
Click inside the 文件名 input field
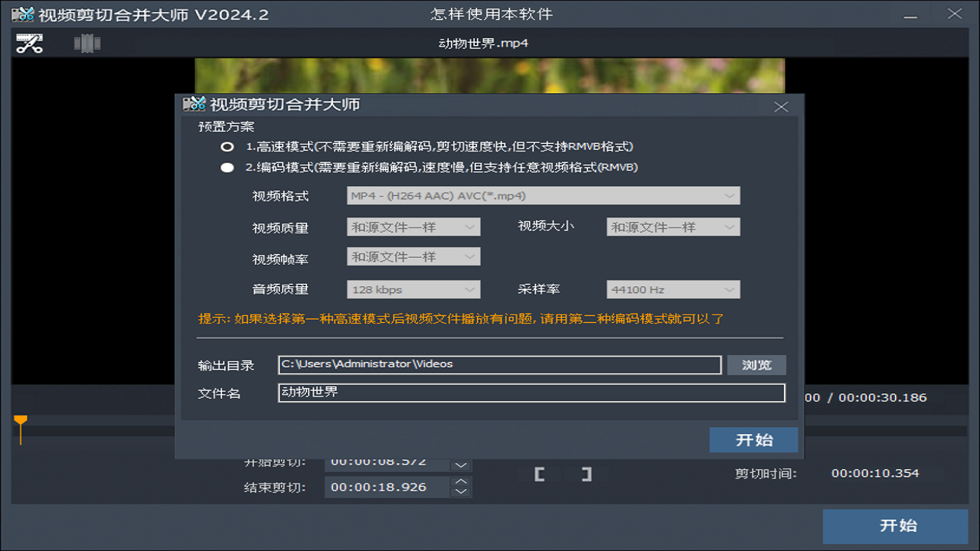tap(531, 393)
